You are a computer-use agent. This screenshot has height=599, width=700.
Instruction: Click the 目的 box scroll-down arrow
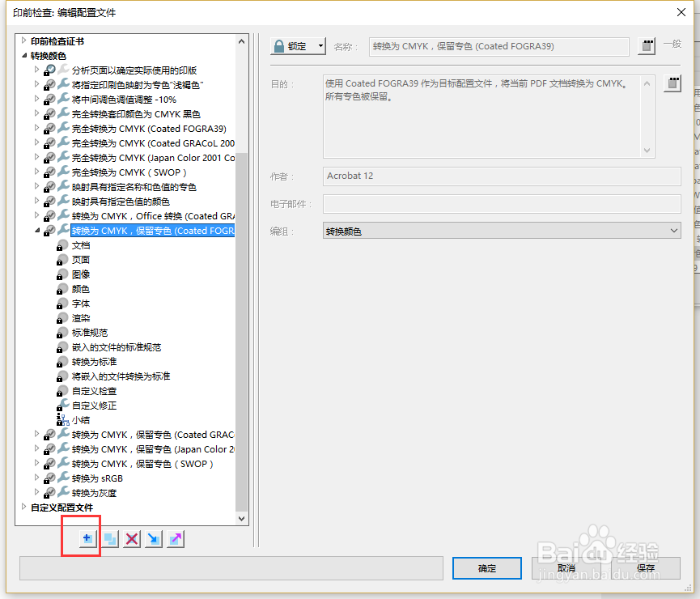(647, 151)
